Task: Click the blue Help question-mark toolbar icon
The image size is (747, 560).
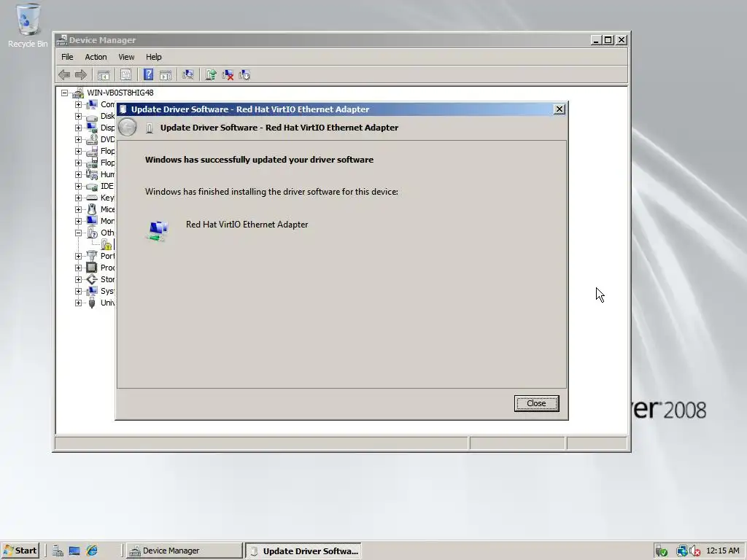Action: point(149,75)
